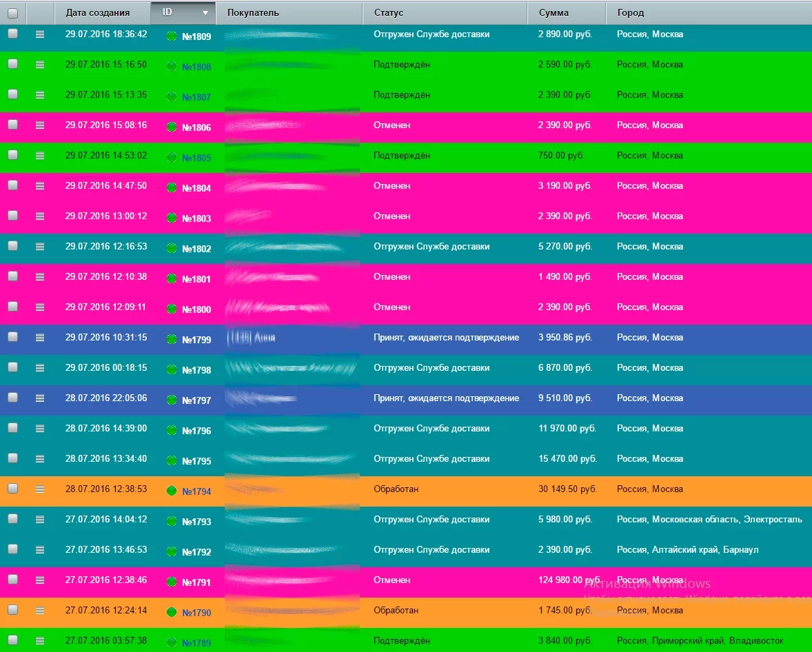Click the hamburger menu icon for order №1806
Viewport: 812px width, 652px height.
tap(40, 125)
